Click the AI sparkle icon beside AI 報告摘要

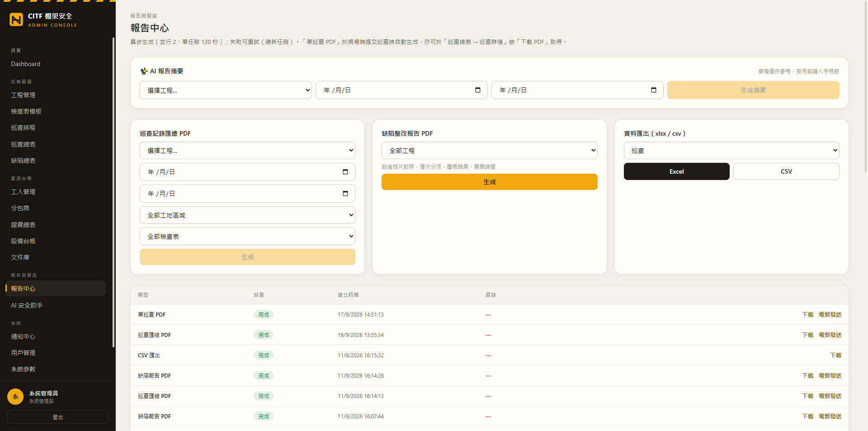point(144,71)
